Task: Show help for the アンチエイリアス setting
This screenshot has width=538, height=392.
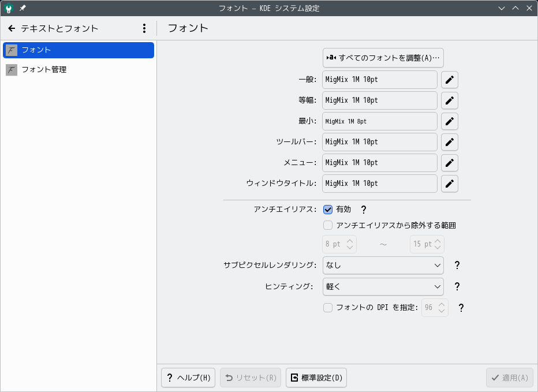Action: point(364,210)
